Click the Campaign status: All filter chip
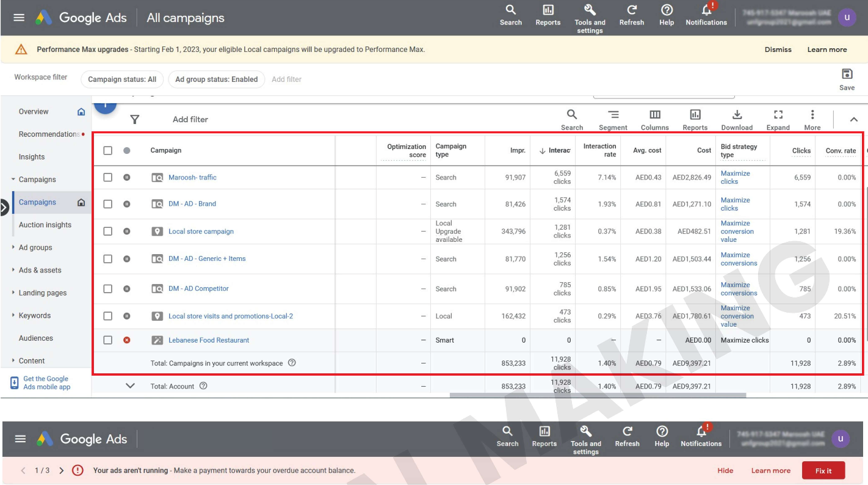The height and width of the screenshot is (485, 868). [x=122, y=79]
